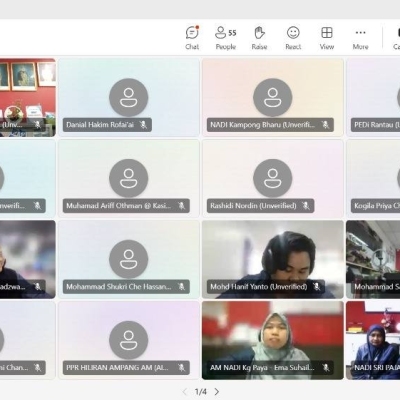Click the Danial Hakim Rofai'ai name label
Screen dimensions: 400x400
100,125
